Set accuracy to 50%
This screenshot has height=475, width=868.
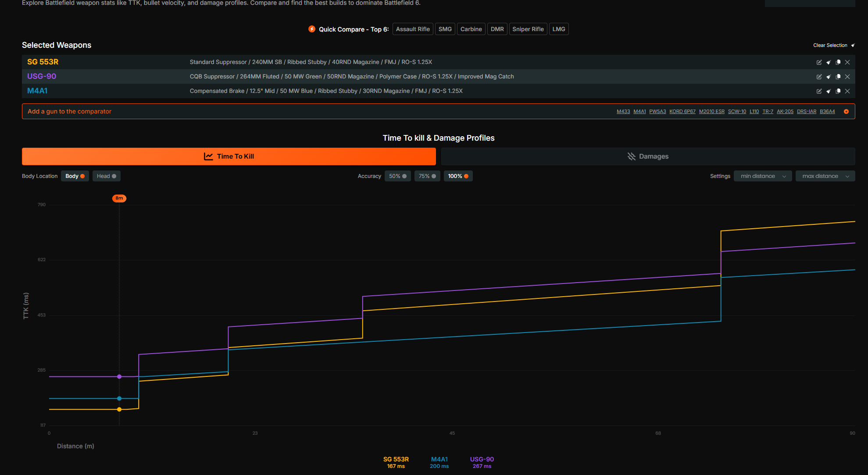397,176
